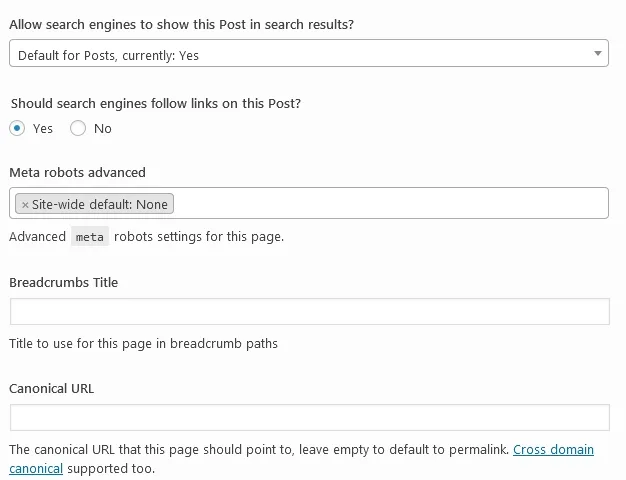Screen dimensions: 626x480
Task: Select No for following links
Action: pos(78,128)
